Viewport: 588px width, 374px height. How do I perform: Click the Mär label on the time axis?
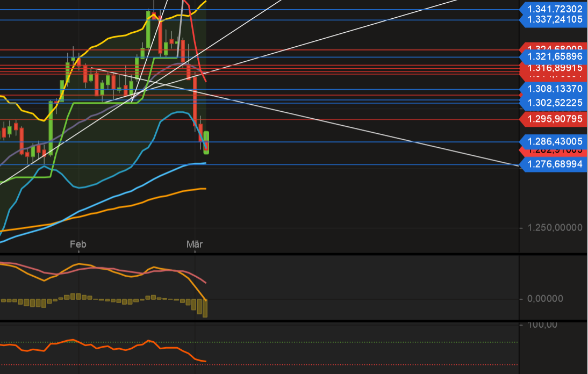194,244
